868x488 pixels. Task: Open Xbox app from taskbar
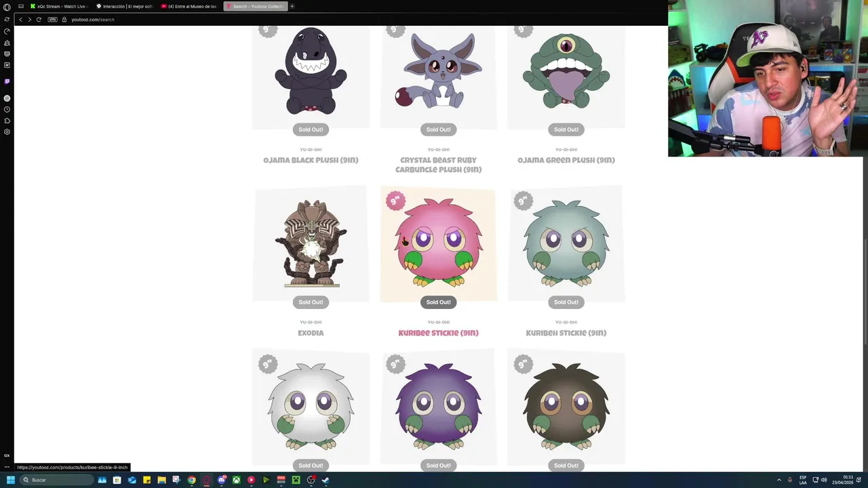click(236, 480)
